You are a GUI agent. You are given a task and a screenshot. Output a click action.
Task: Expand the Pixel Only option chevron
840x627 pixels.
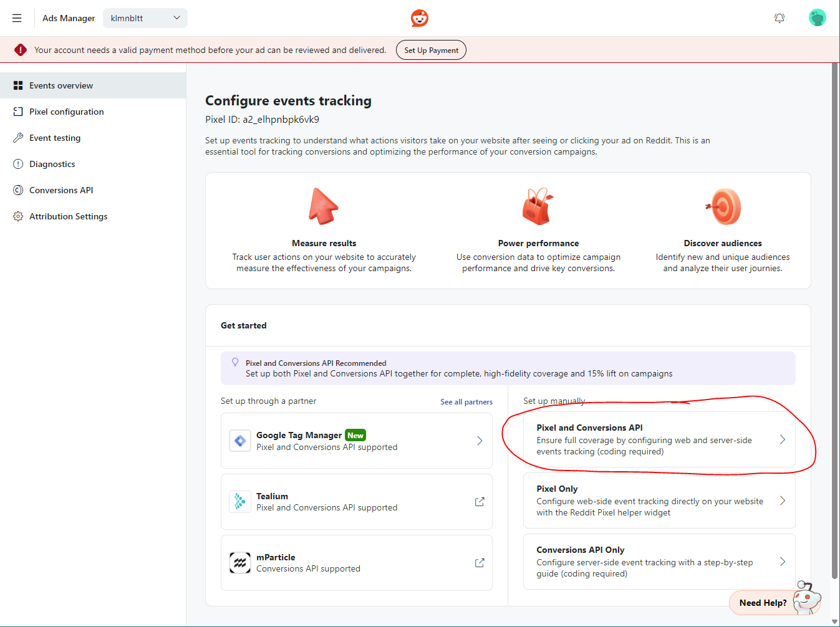(x=783, y=500)
